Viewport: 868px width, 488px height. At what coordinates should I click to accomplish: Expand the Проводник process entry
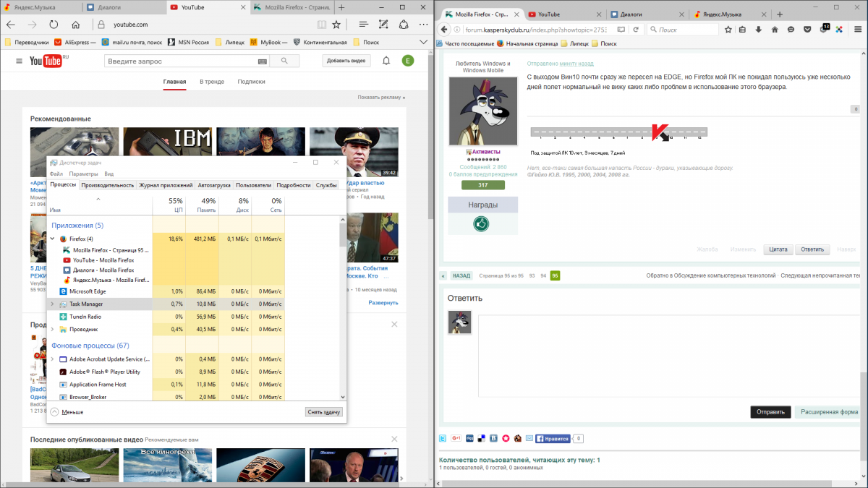pos(52,330)
